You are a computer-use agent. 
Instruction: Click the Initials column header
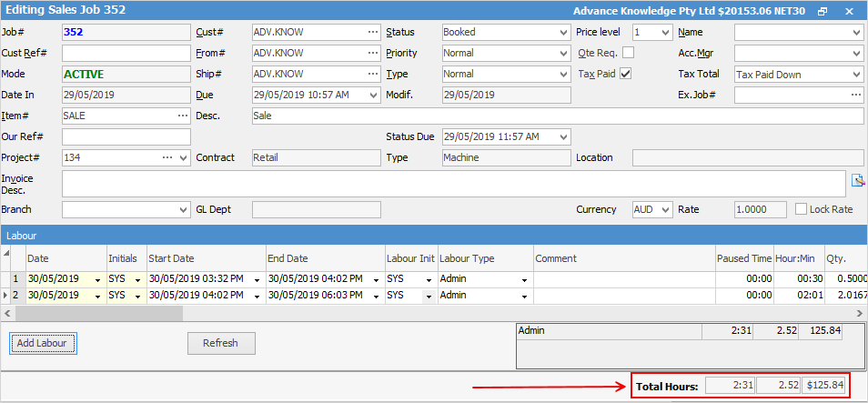click(x=126, y=258)
